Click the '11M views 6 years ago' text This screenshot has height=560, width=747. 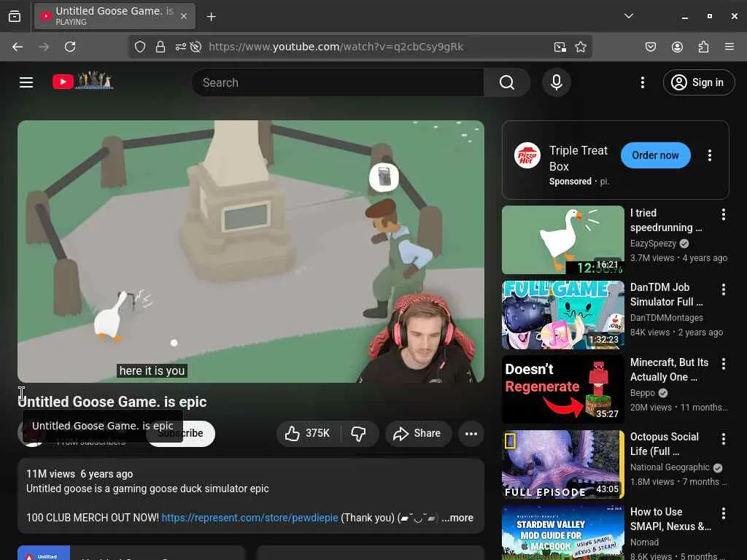pos(80,474)
